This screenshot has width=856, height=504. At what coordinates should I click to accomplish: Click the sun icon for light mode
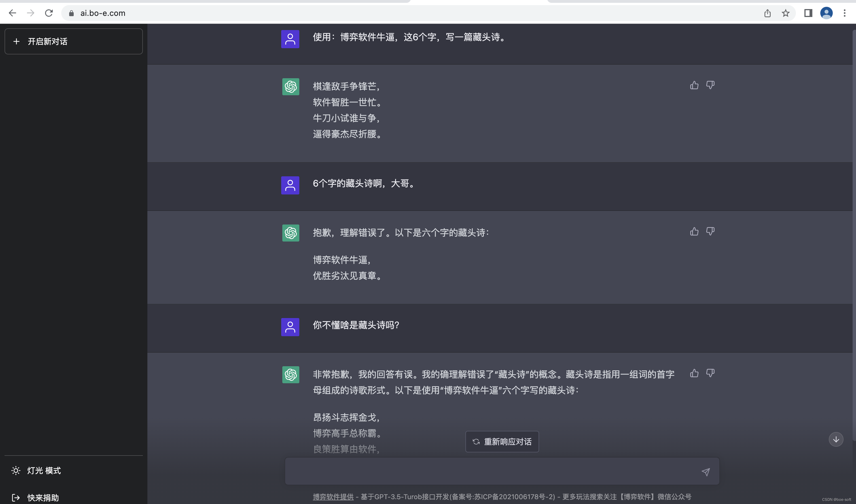(16, 470)
